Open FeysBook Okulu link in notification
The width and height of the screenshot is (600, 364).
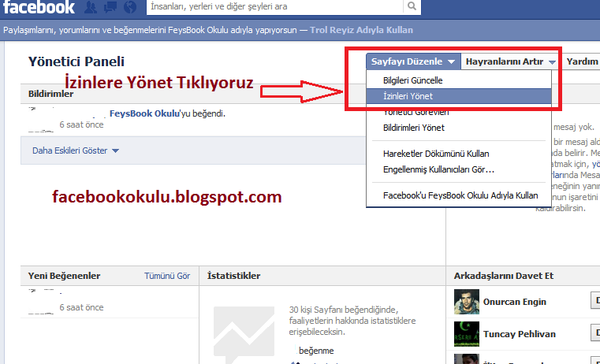(144, 113)
